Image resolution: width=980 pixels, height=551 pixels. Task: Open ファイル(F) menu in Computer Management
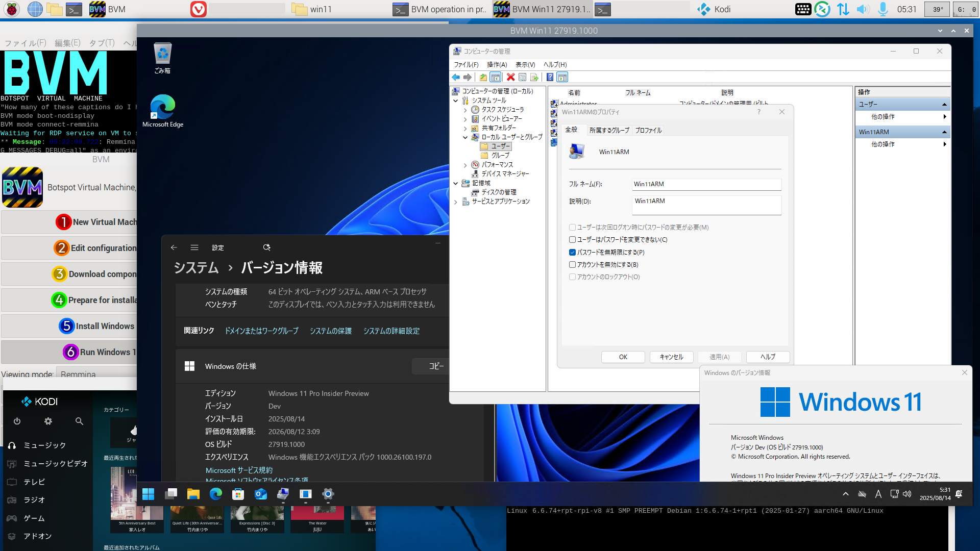(466, 65)
